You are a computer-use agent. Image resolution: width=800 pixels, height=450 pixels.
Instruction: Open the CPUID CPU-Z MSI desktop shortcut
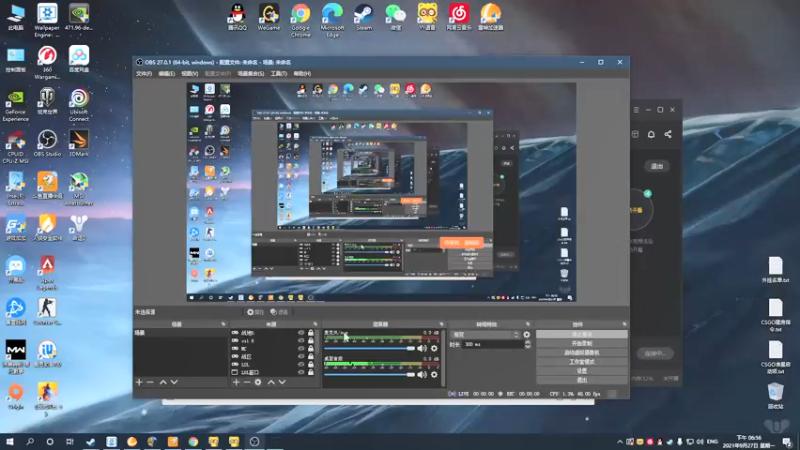[15, 148]
